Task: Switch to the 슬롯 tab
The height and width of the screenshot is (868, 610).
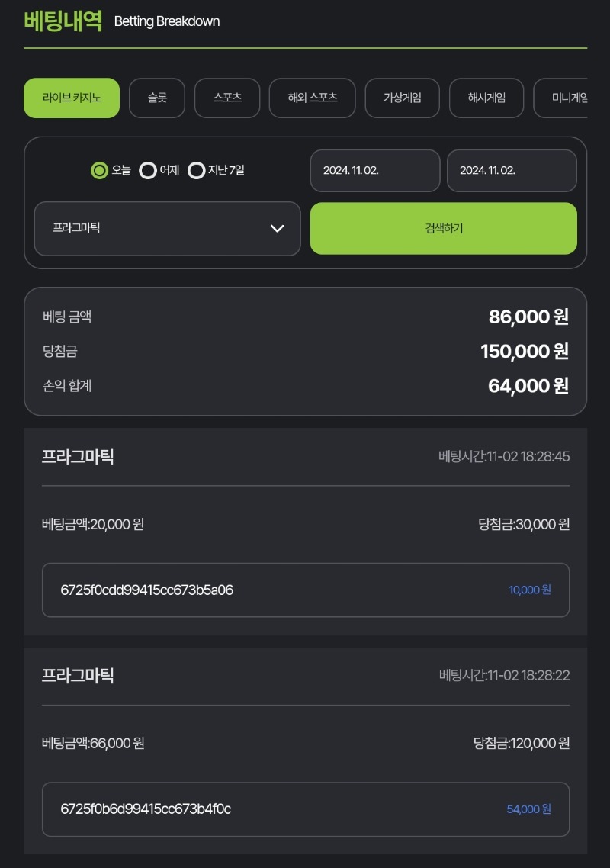Action: coord(156,98)
